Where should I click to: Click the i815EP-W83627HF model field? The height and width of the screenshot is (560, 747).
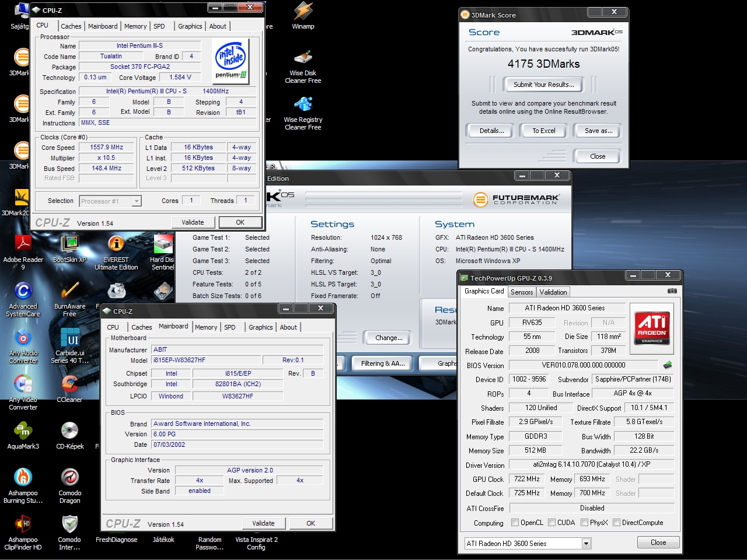coord(205,360)
